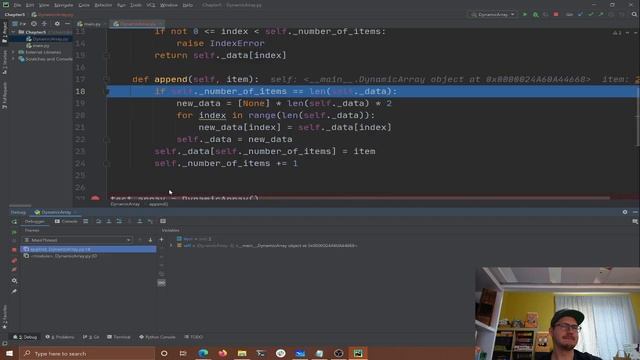The height and width of the screenshot is (360, 640).
Task: Open the VCS menu
Action: click(x=151, y=5)
